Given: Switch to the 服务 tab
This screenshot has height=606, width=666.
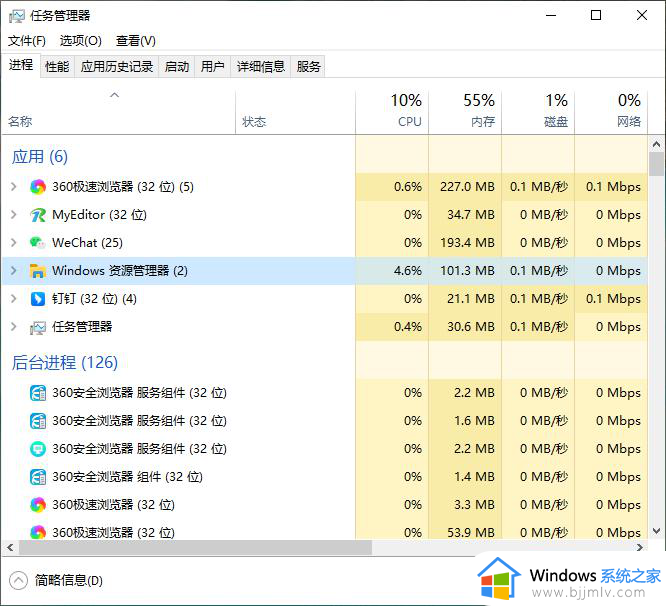Looking at the screenshot, I should point(308,67).
